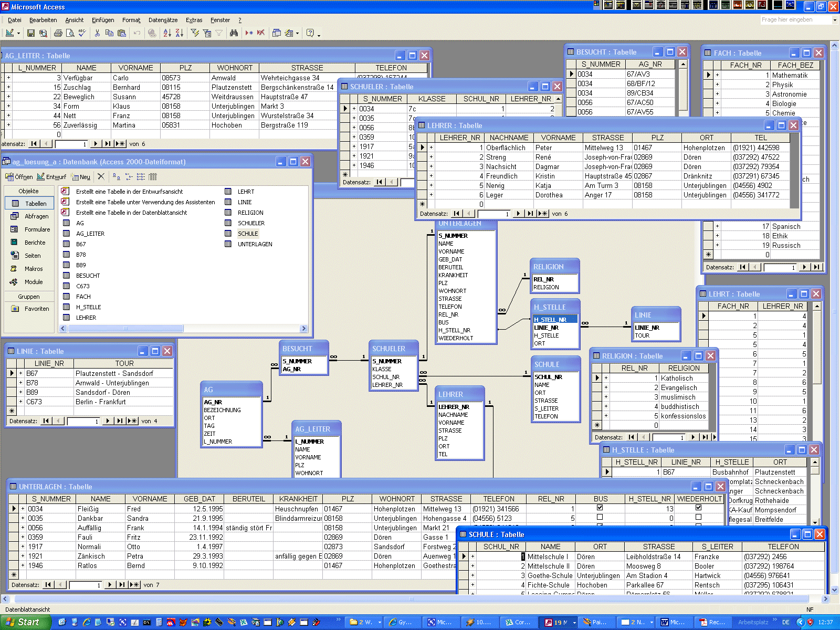Screen dimensions: 840x630
Task: Open the Einfügen menu
Action: tap(103, 20)
